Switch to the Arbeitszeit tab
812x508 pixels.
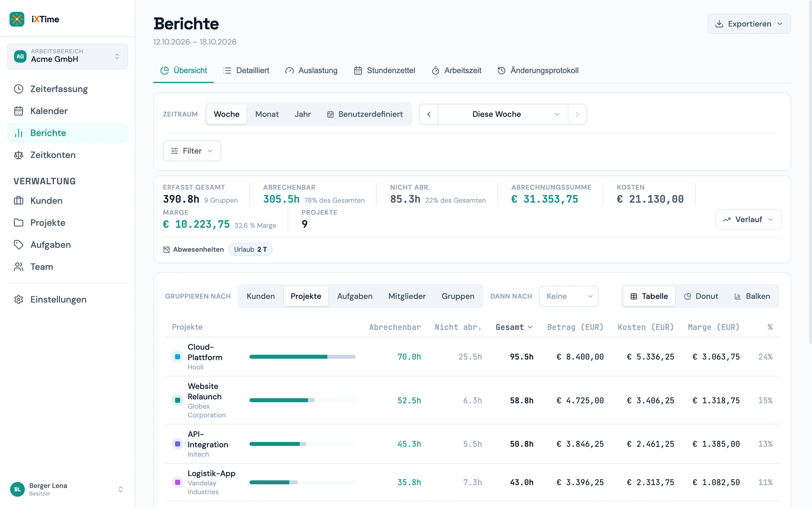click(456, 71)
